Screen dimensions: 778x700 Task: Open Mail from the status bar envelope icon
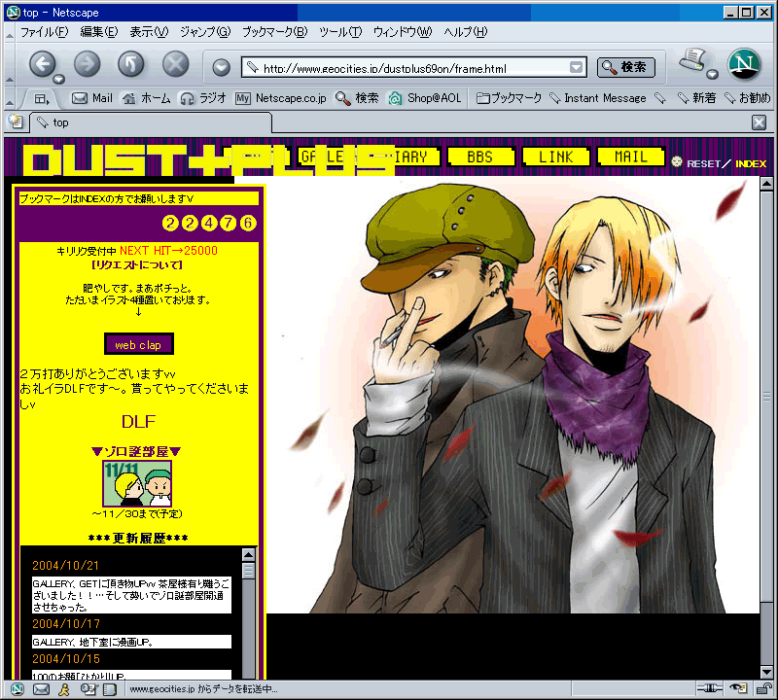click(41, 689)
